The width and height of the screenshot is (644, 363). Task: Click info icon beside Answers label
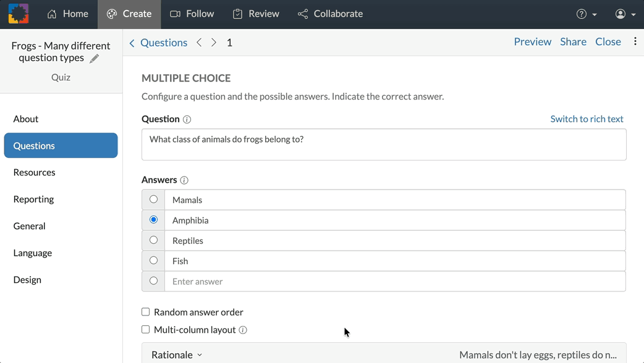184,180
